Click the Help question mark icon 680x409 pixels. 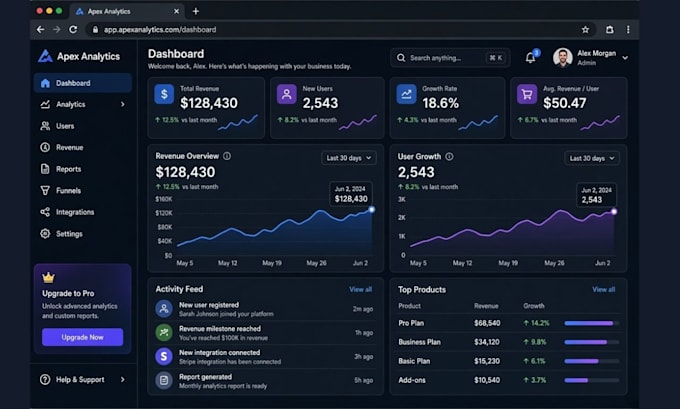click(x=45, y=380)
